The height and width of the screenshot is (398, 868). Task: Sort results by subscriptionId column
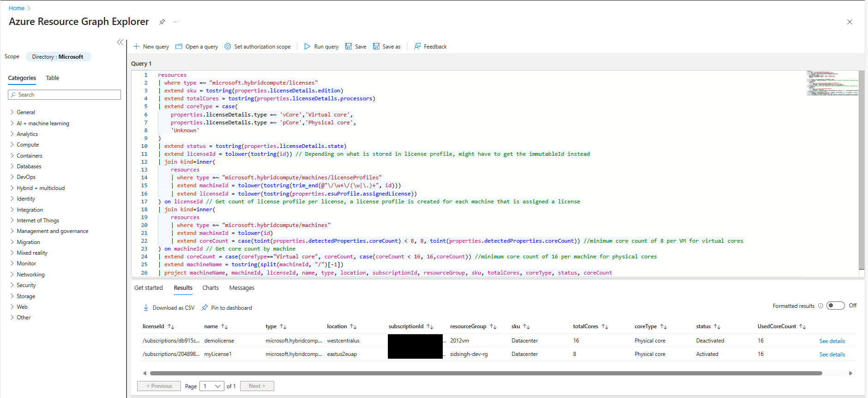coord(430,326)
